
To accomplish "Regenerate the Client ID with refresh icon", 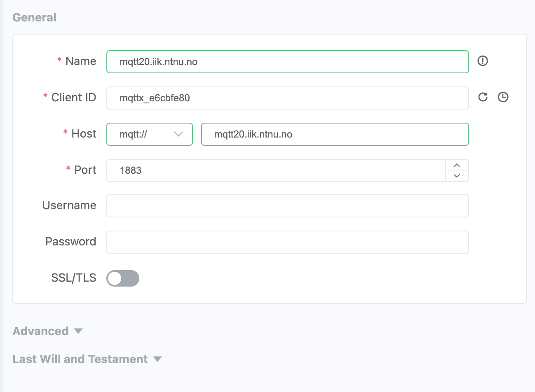I will [483, 97].
